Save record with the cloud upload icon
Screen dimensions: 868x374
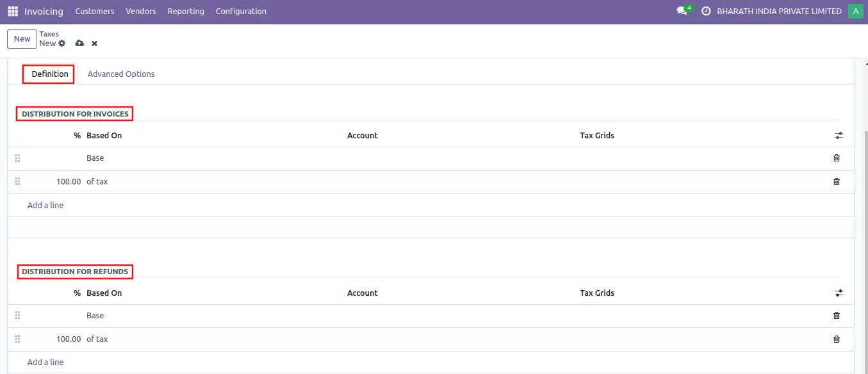[79, 44]
